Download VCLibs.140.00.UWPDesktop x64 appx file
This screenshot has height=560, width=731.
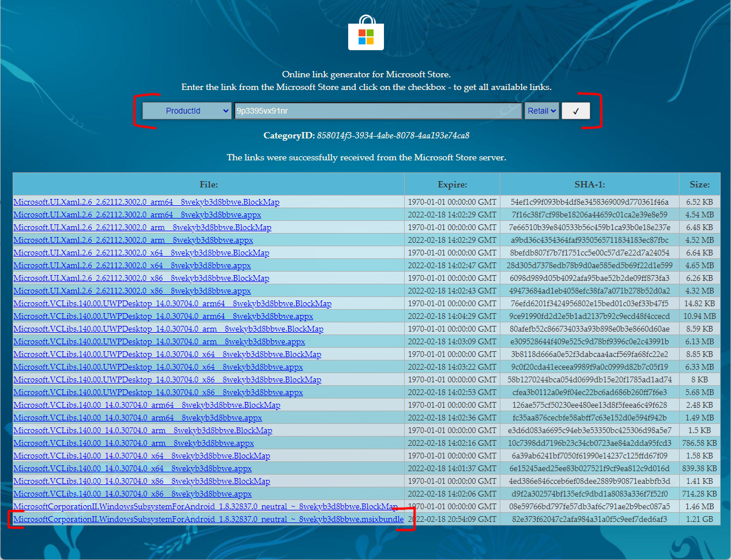(158, 367)
